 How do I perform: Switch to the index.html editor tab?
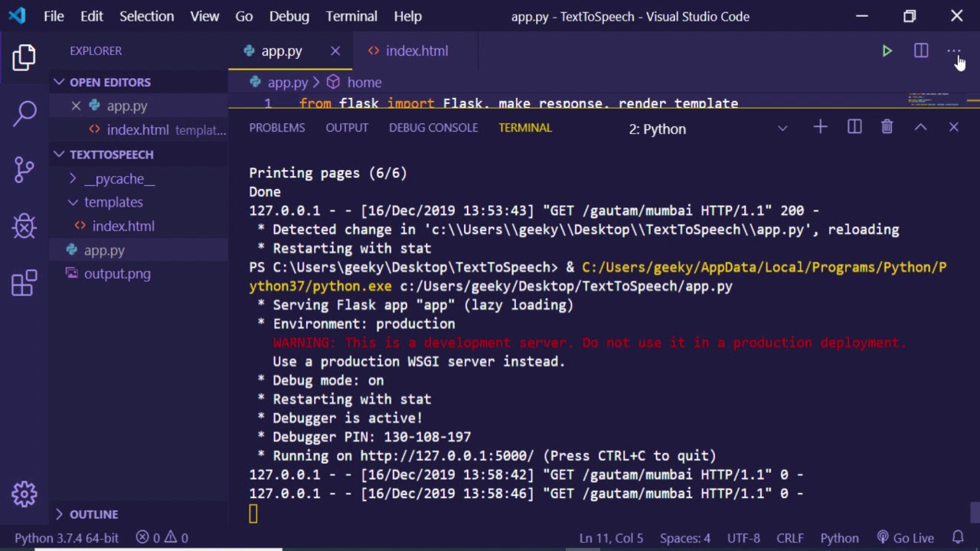pyautogui.click(x=416, y=51)
